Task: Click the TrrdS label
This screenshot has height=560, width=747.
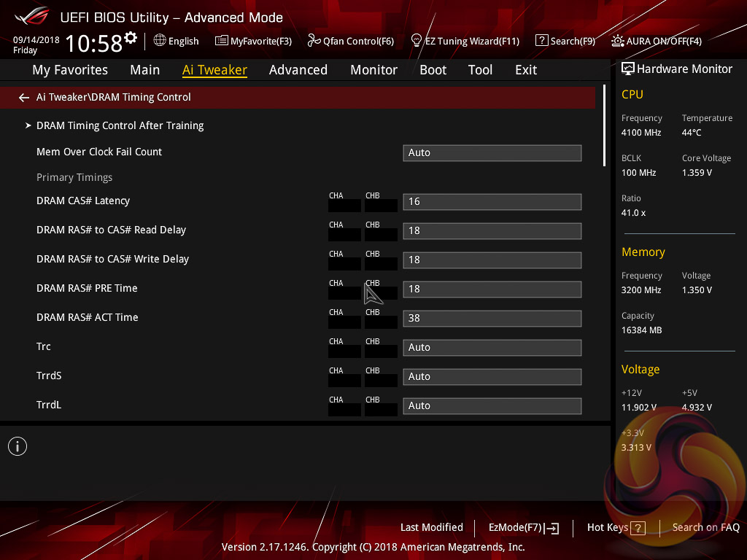Action: coord(49,376)
